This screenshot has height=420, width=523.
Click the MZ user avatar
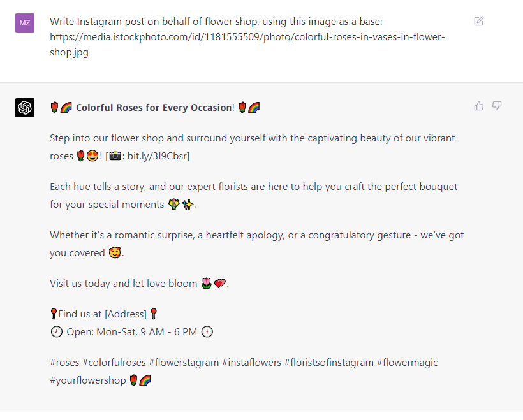click(25, 23)
